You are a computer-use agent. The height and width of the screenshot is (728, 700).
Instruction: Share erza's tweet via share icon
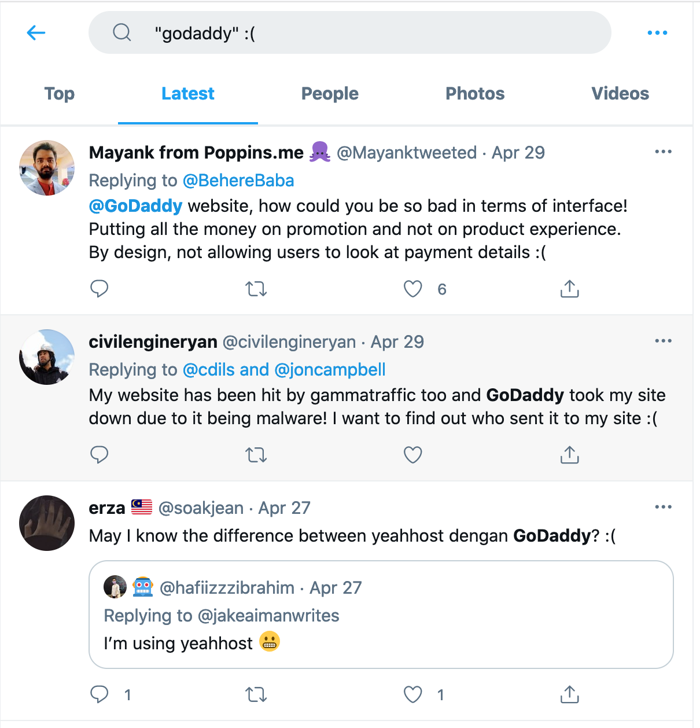pyautogui.click(x=569, y=694)
